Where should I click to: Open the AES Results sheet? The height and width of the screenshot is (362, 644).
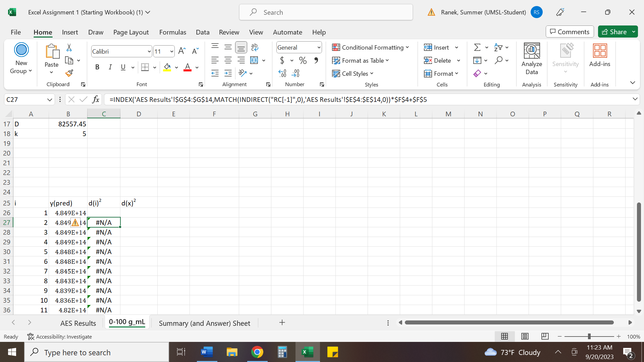click(78, 323)
